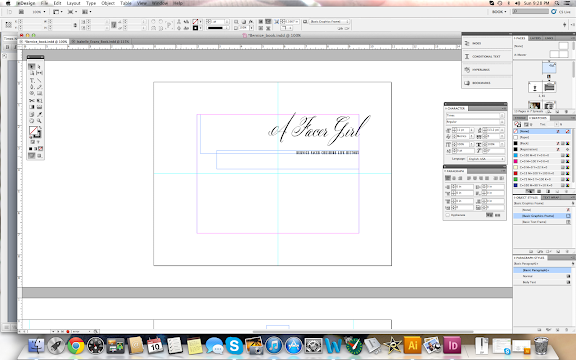Viewport: 576px width, 360px height.
Task: Select the Line tool
Action: (x=39, y=80)
